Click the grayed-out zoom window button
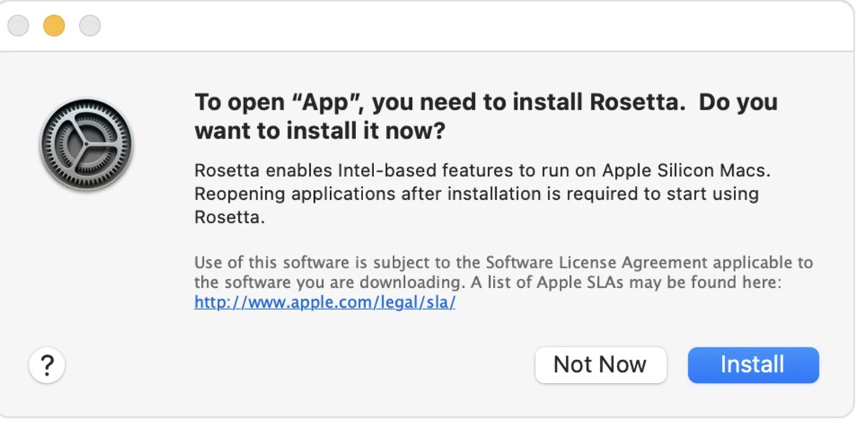Image resolution: width=868 pixels, height=423 pixels. coord(90,26)
